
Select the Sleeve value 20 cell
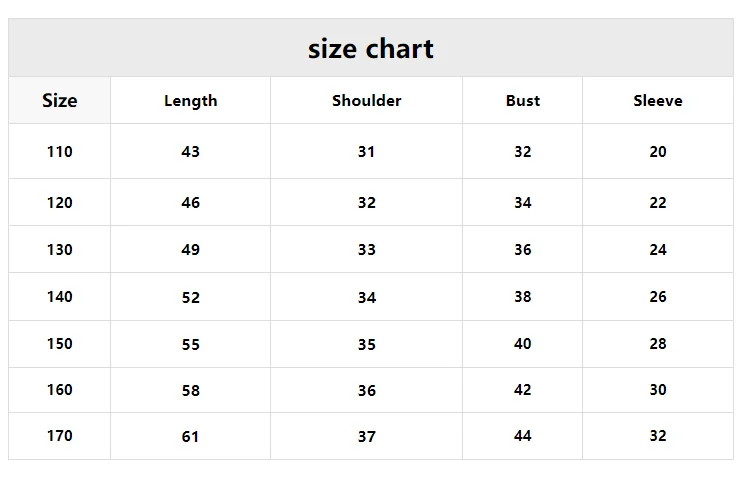pyautogui.click(x=658, y=151)
